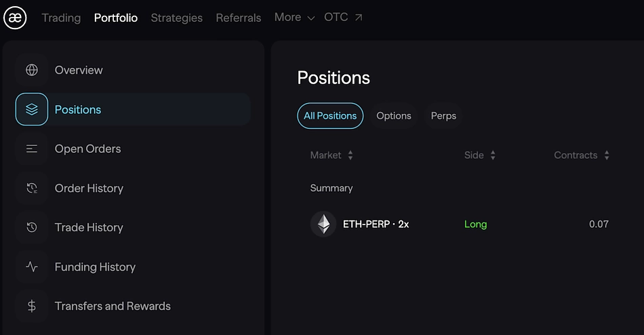Open the Trade History clock icon
Screen dimensions: 644x335
click(32, 227)
